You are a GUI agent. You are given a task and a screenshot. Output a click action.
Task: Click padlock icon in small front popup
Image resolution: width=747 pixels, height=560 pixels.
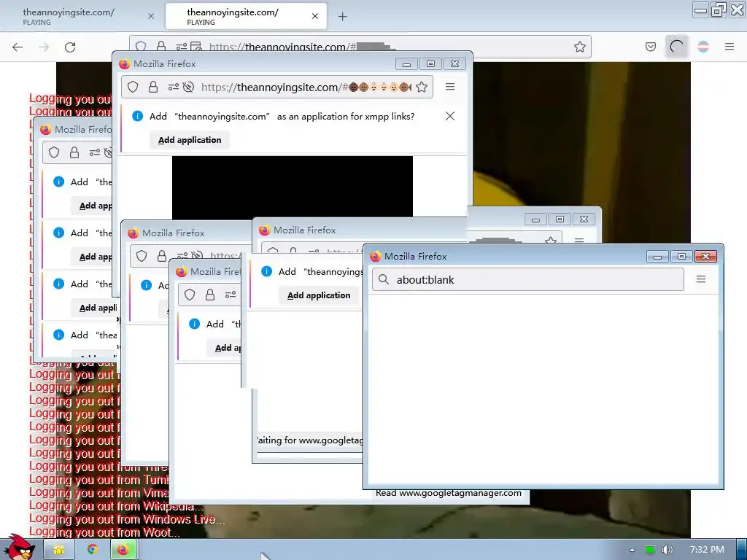coord(210,295)
